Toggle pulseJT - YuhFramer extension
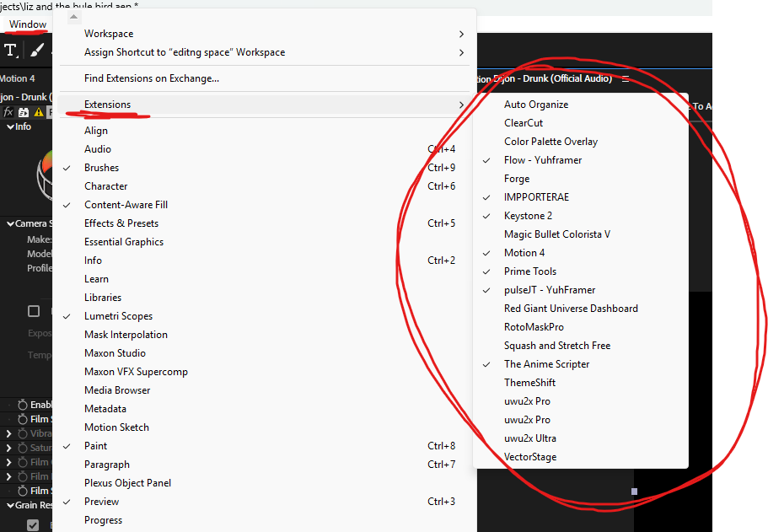The width and height of the screenshot is (768, 532). pyautogui.click(x=580, y=290)
